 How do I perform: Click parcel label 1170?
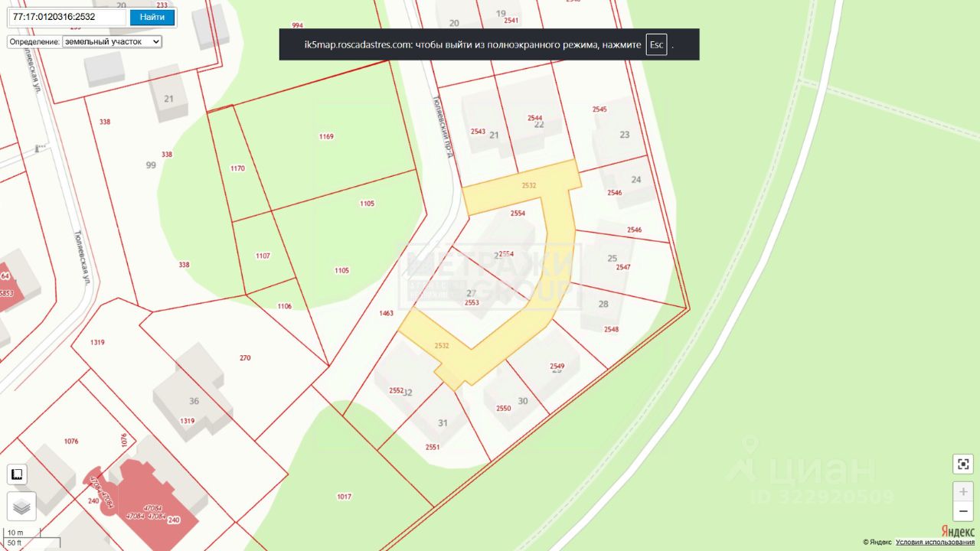click(x=237, y=168)
